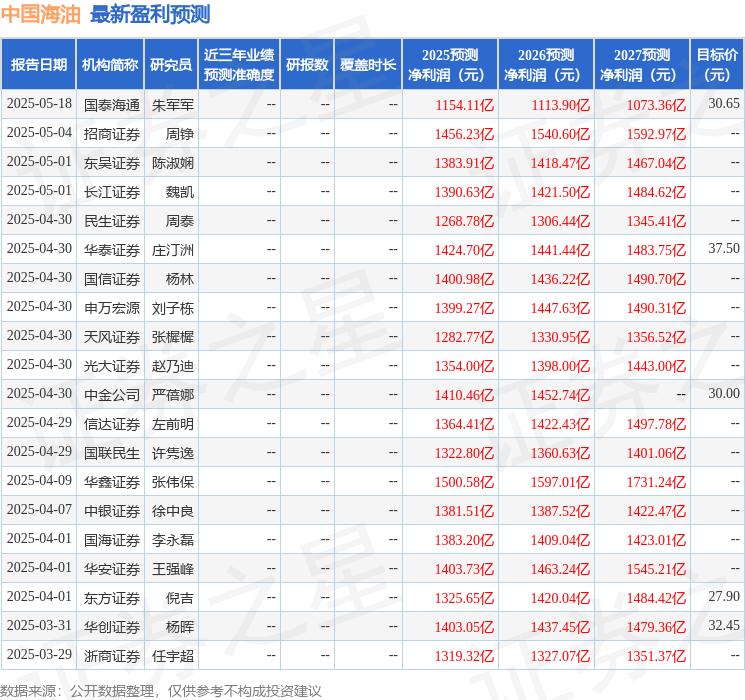Click the date 2025-05-18

pyautogui.click(x=39, y=104)
